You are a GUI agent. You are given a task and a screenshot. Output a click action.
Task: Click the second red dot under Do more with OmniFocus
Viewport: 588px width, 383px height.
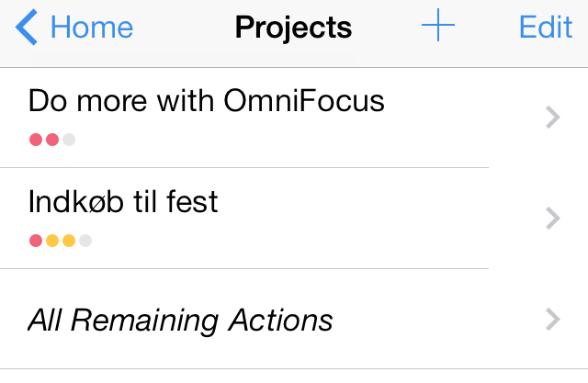coord(52,140)
